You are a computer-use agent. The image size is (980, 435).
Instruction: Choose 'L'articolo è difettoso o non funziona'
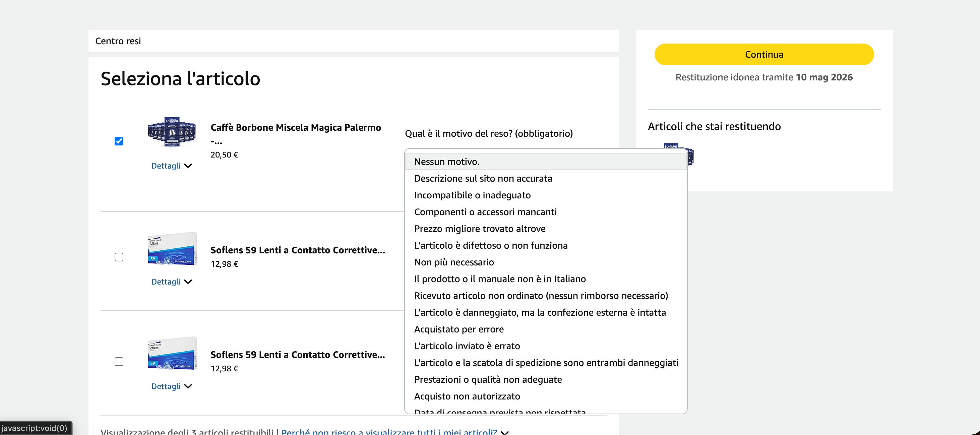click(546, 245)
